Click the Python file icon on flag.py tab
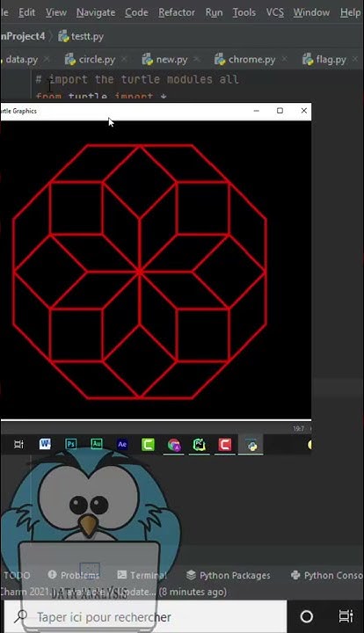The height and width of the screenshot is (633, 364). (308, 60)
